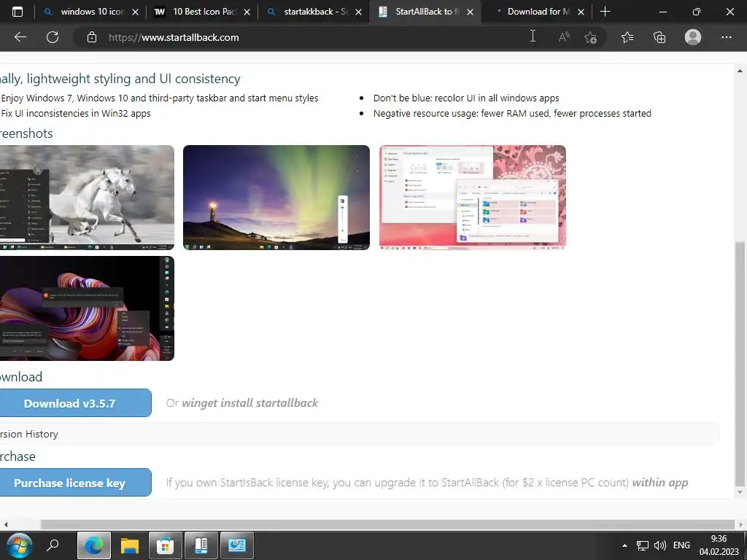Click 'within app' bold text
This screenshot has width=747, height=560.
point(659,483)
